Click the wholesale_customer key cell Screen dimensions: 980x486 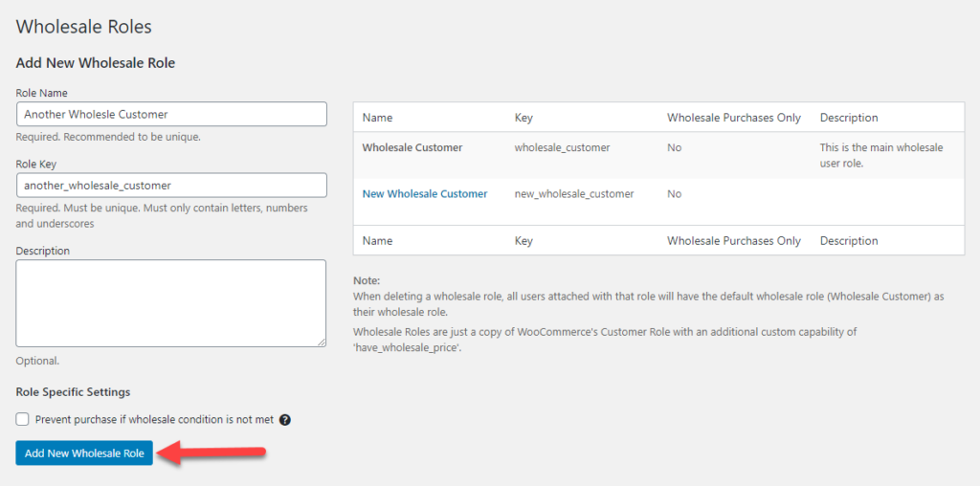point(562,147)
